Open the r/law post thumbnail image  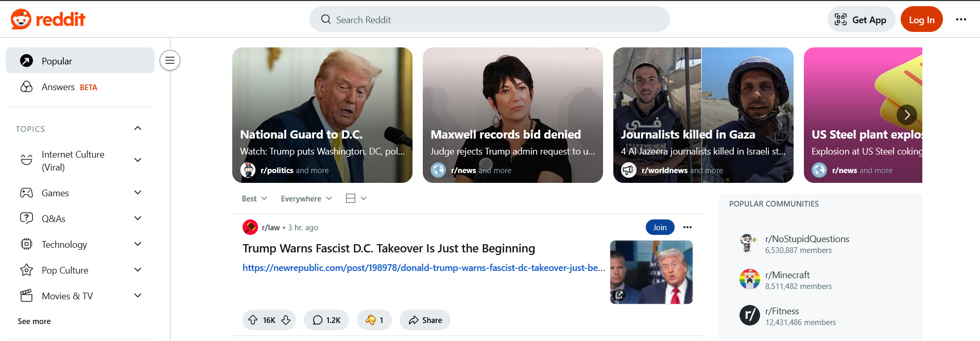click(x=651, y=272)
